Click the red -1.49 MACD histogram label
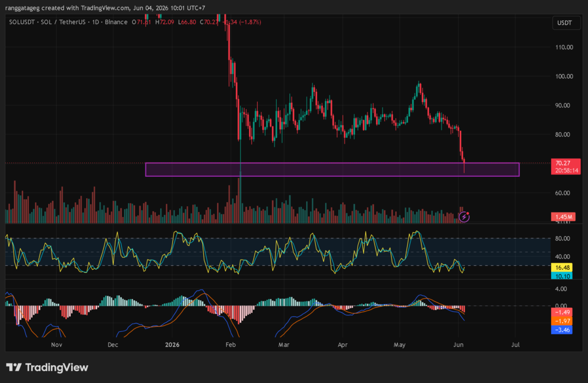This screenshot has width=588, height=383. coord(562,312)
